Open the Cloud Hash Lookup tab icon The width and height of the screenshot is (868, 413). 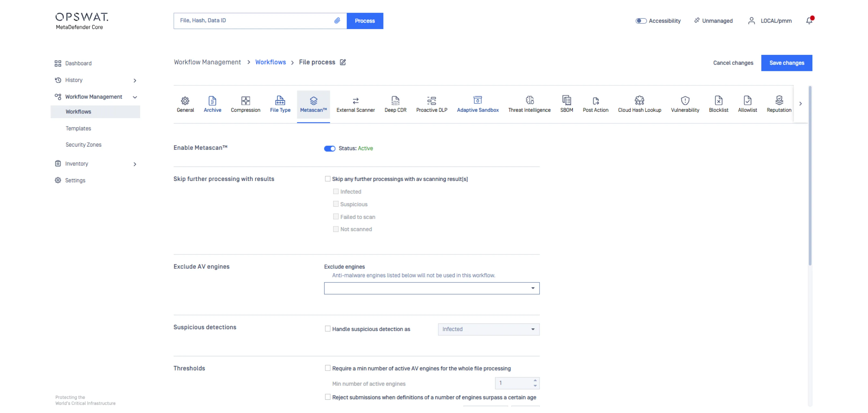(x=639, y=100)
